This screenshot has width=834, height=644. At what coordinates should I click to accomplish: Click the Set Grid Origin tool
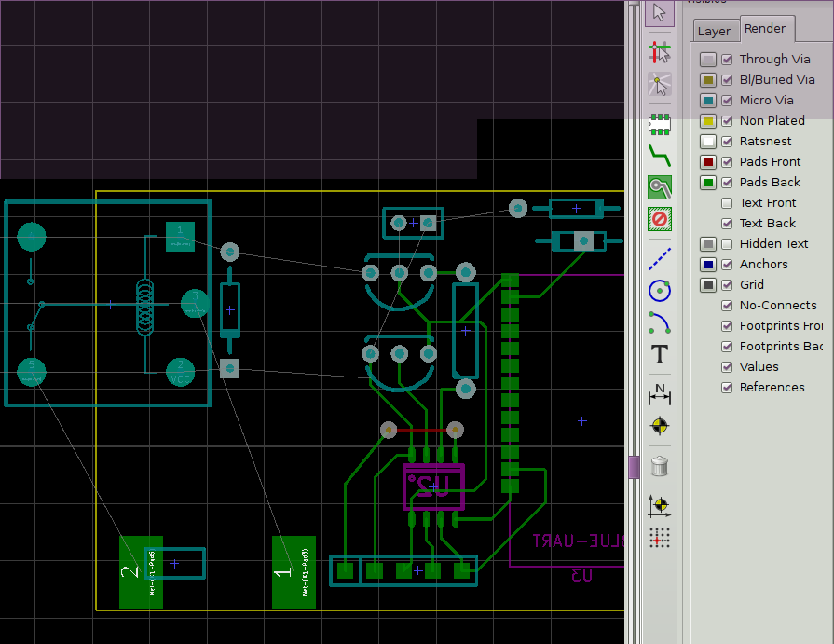point(660,538)
